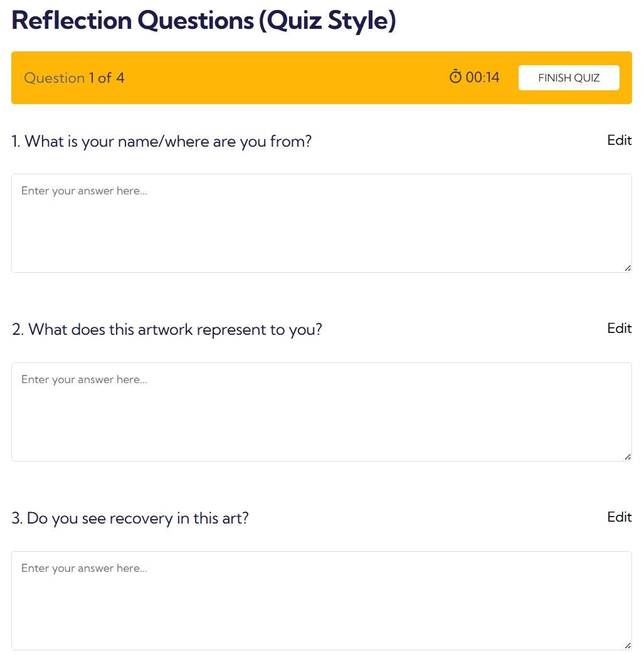
Task: Select the question 3 text heading
Action: (130, 518)
